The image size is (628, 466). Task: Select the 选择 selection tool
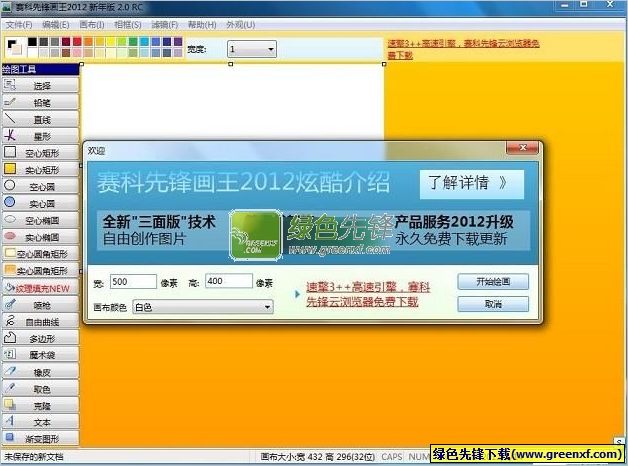(x=40, y=85)
